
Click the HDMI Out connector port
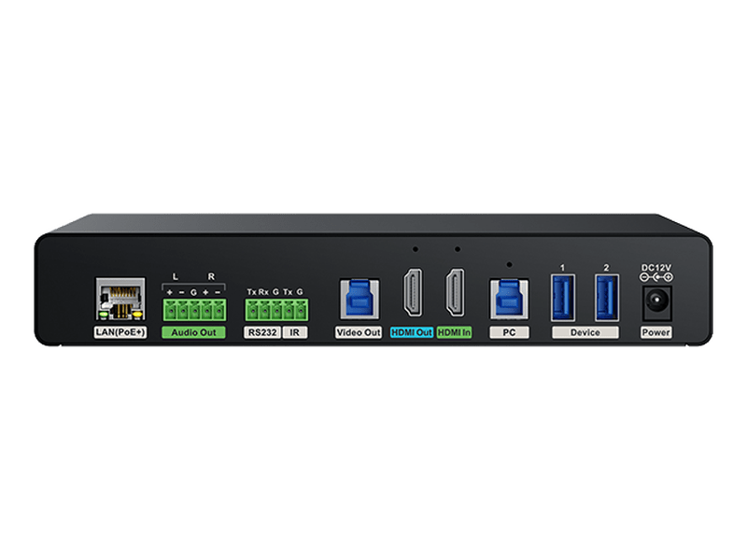413,292
